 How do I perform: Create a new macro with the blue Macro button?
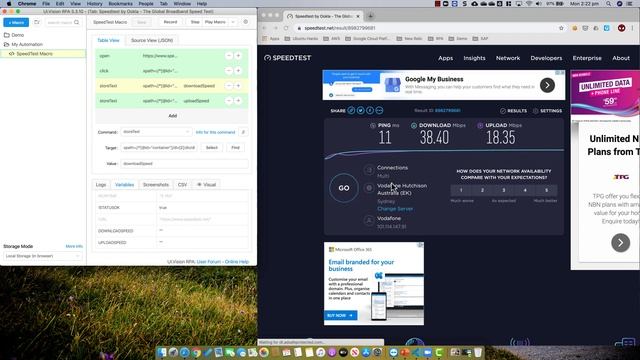pyautogui.click(x=16, y=22)
